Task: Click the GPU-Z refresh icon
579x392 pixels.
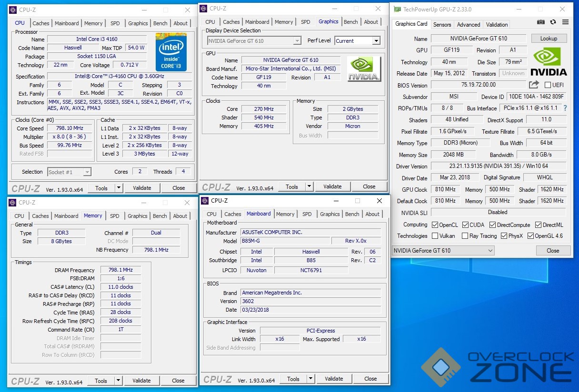Action: pos(553,22)
